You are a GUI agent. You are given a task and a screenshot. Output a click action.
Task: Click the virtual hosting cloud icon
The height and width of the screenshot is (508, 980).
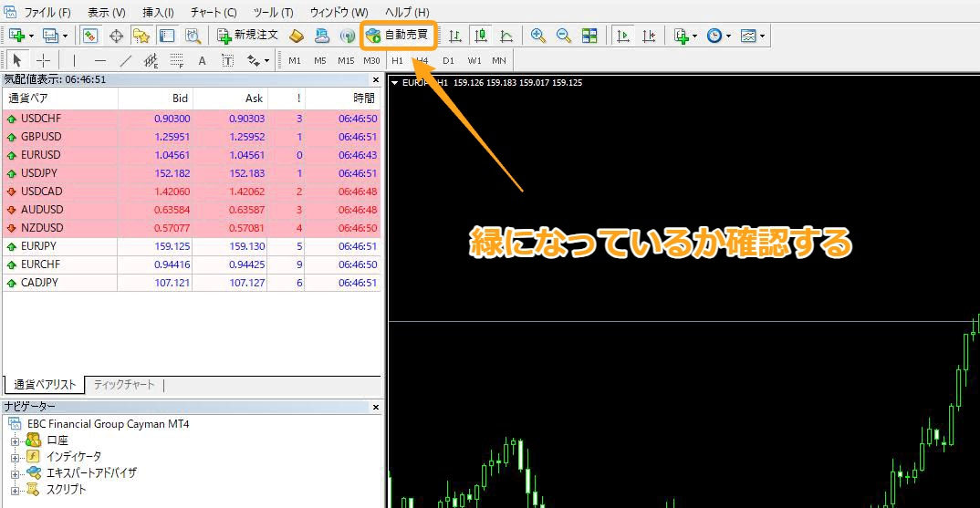(x=322, y=36)
